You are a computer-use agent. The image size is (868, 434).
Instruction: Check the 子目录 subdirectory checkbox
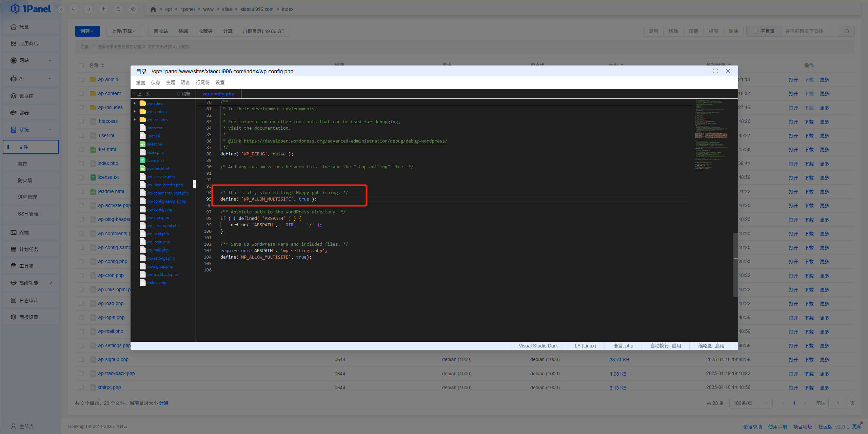pos(755,31)
